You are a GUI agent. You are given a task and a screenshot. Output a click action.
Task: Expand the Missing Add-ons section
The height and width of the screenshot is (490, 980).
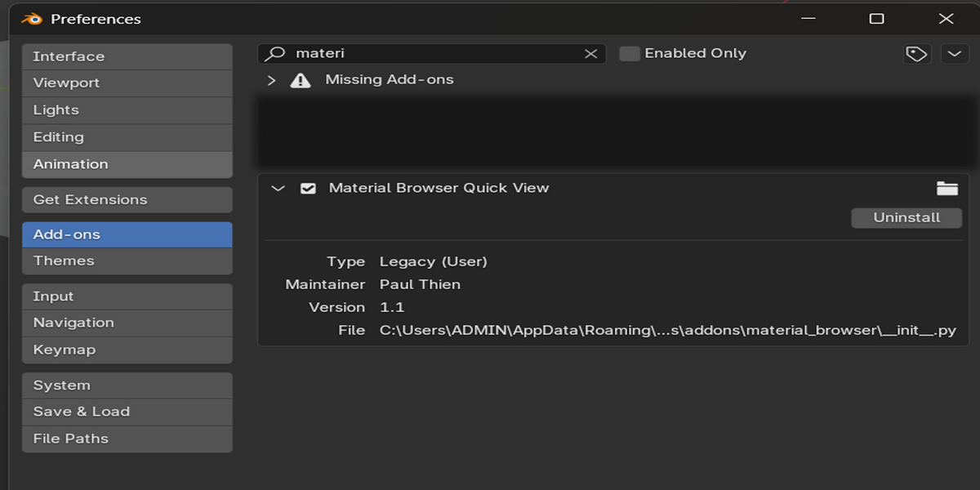(272, 80)
